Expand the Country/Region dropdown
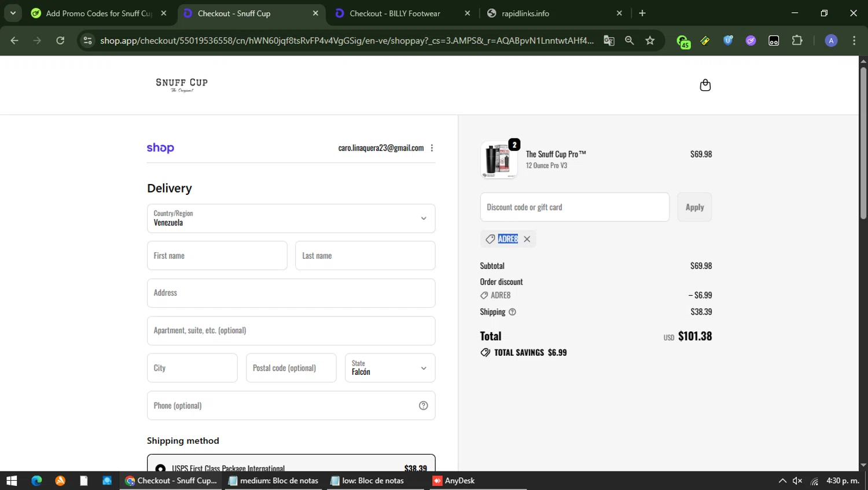Image resolution: width=868 pixels, height=490 pixels. (291, 218)
